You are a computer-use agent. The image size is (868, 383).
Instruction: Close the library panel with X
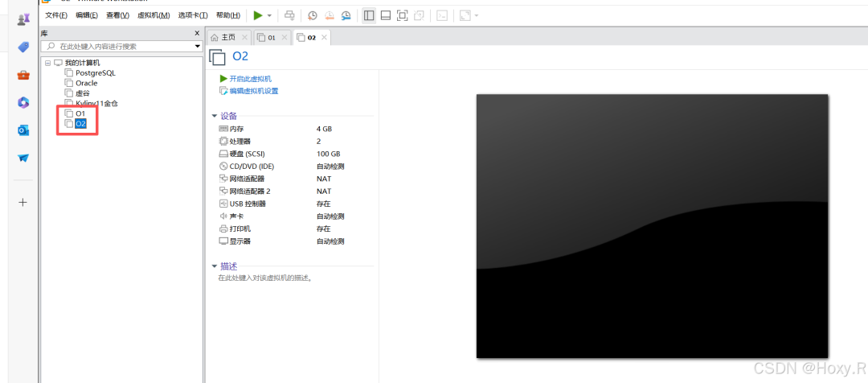point(197,33)
